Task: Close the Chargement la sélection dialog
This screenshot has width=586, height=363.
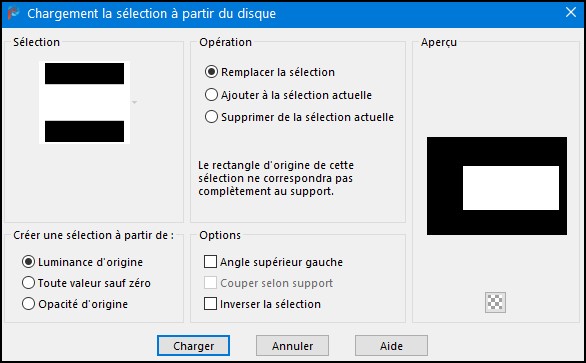Action: click(x=571, y=12)
